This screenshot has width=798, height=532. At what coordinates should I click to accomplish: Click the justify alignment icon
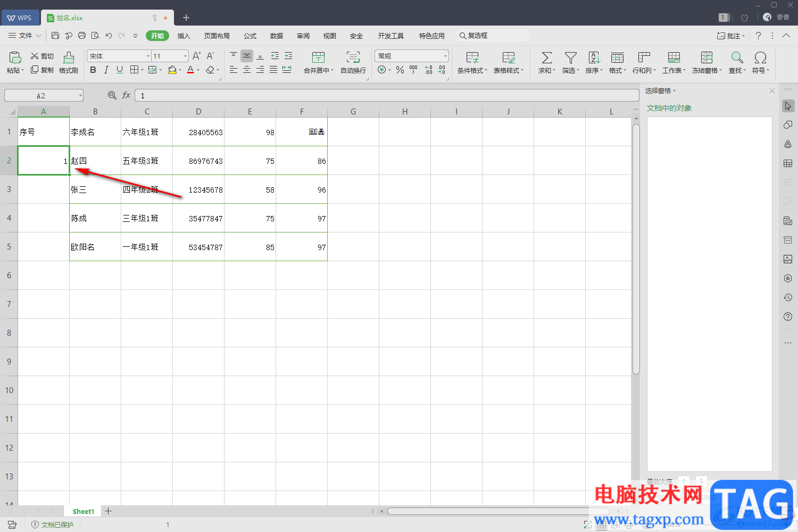click(x=273, y=70)
